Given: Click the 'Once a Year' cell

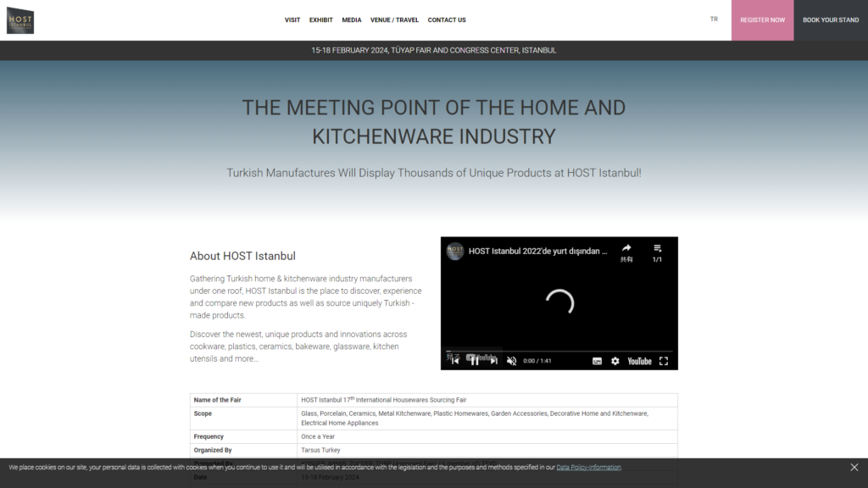Looking at the screenshot, I should tap(487, 436).
